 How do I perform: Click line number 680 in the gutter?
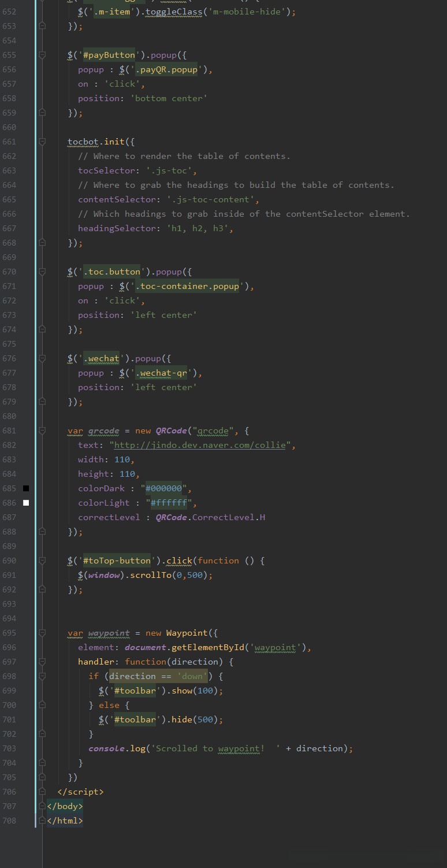tap(9, 416)
